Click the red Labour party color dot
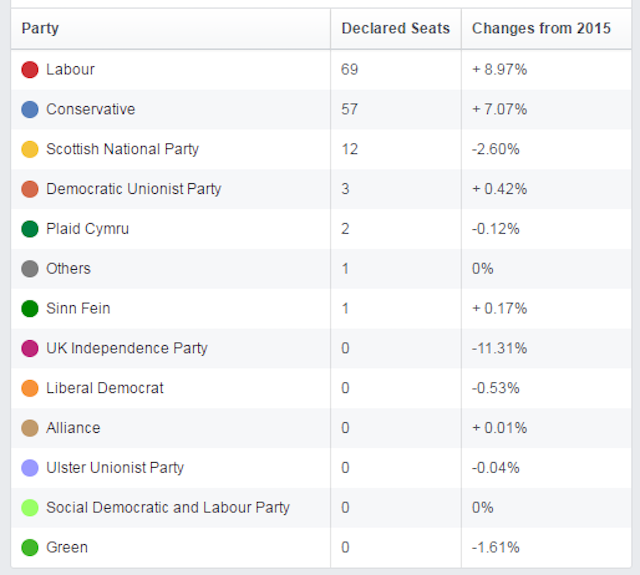 click(30, 70)
